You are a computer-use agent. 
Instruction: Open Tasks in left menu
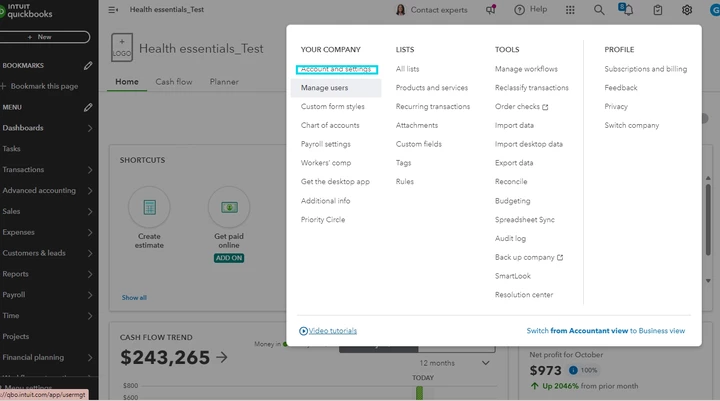click(x=11, y=149)
